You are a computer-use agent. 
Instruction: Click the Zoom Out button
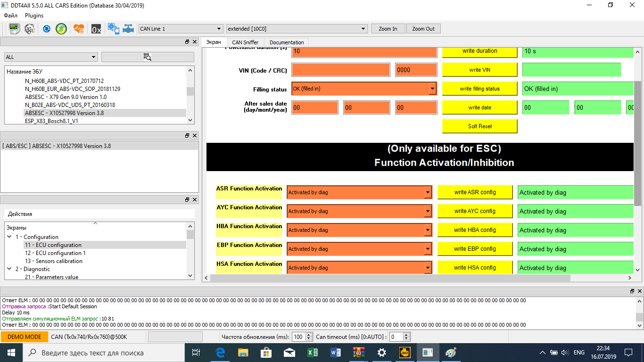[x=423, y=29]
